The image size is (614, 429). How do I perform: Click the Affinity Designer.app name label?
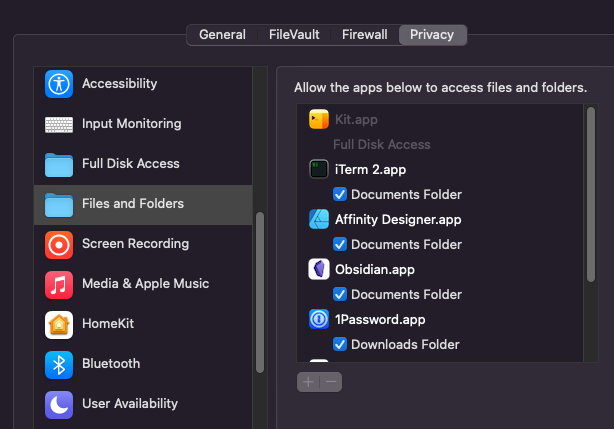pyautogui.click(x=398, y=220)
